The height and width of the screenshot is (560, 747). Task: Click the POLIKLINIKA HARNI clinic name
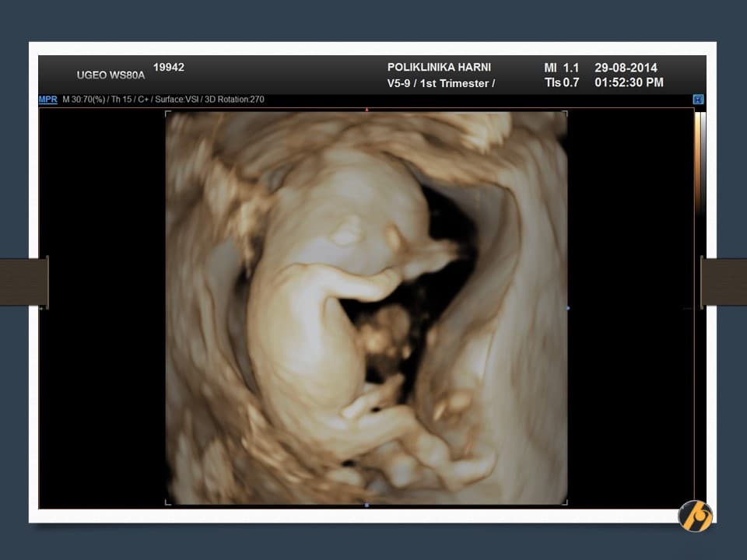[439, 68]
